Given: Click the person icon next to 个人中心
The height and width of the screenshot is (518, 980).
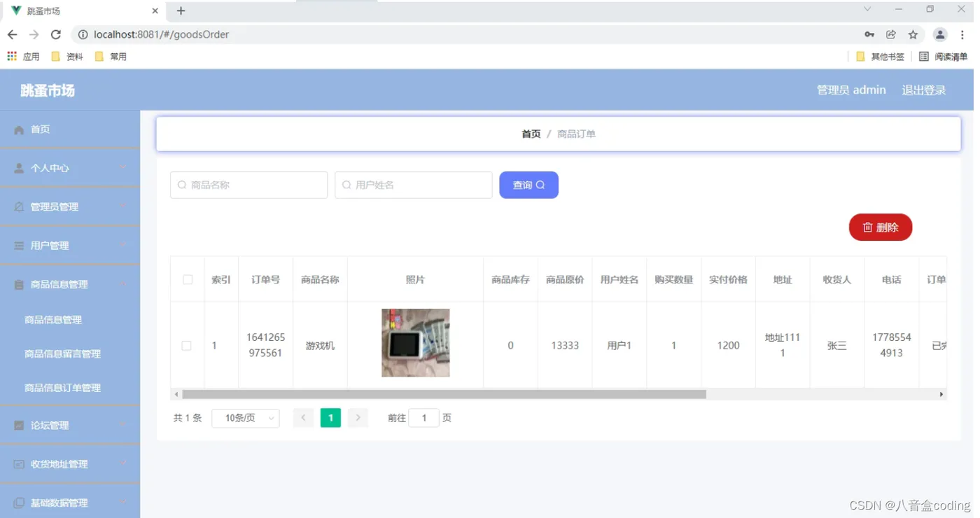Looking at the screenshot, I should pyautogui.click(x=19, y=169).
